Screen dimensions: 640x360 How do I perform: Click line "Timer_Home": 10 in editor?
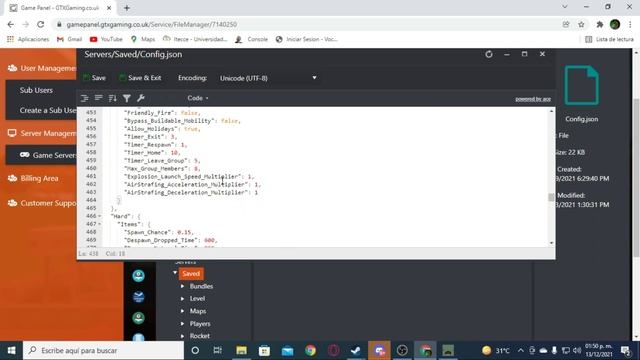point(152,153)
